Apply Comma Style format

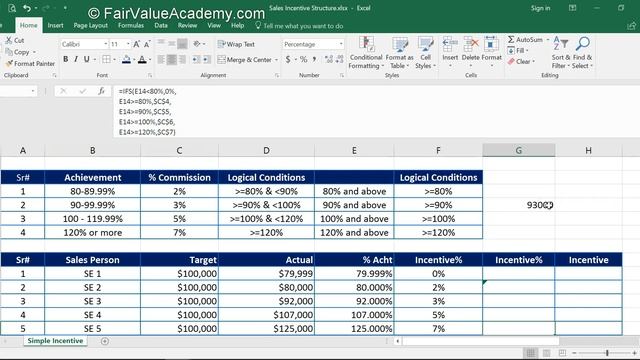314,60
